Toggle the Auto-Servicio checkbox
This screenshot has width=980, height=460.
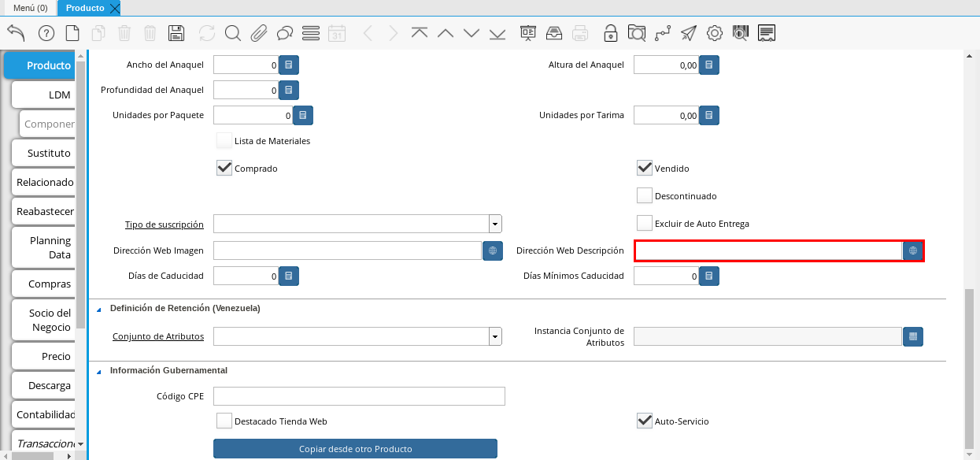pyautogui.click(x=645, y=421)
